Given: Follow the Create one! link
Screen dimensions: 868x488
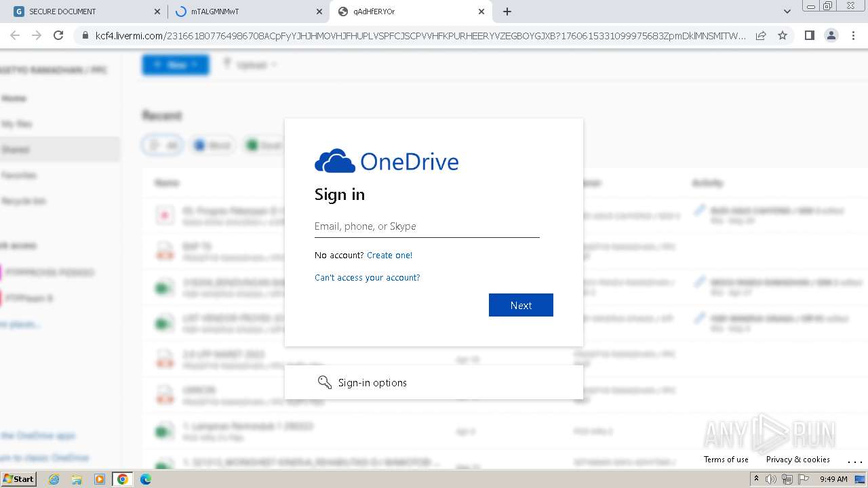Looking at the screenshot, I should (389, 256).
